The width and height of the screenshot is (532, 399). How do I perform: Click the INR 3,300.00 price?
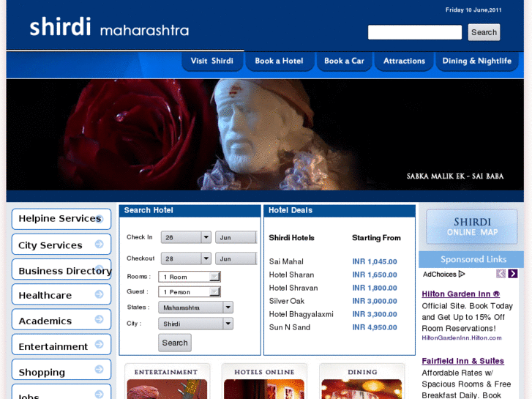click(x=375, y=315)
